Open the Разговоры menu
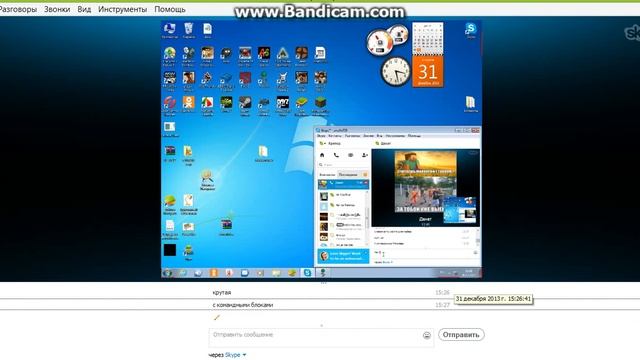The image size is (640, 360). coord(18,9)
